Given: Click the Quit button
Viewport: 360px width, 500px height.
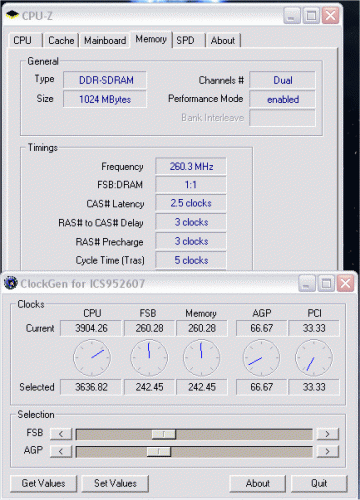Looking at the screenshot, I should point(319,483).
